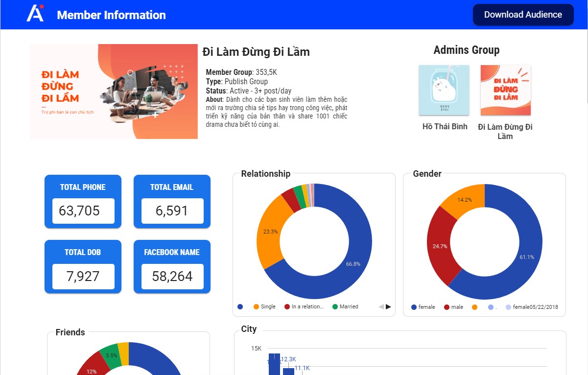Click the Download Audience button
Viewport: 588px width, 375px height.
point(523,15)
